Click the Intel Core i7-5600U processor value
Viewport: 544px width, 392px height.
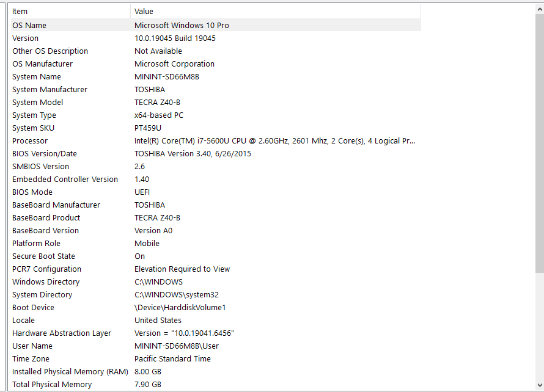pos(274,140)
